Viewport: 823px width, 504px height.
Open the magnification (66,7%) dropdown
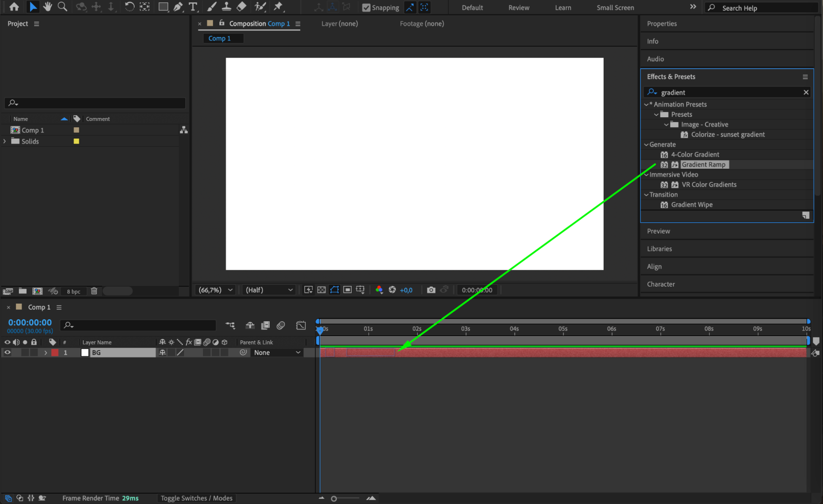[215, 290]
